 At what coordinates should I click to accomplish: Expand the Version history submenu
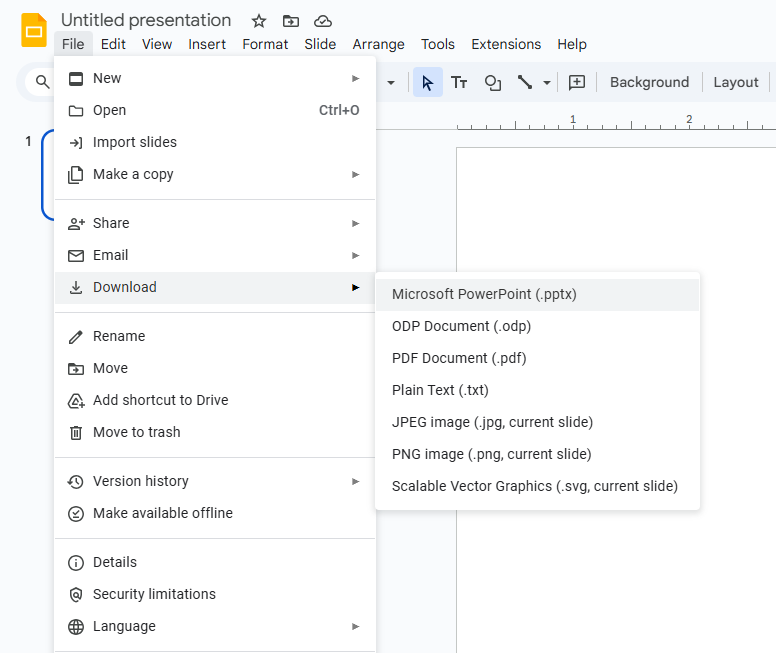[215, 481]
